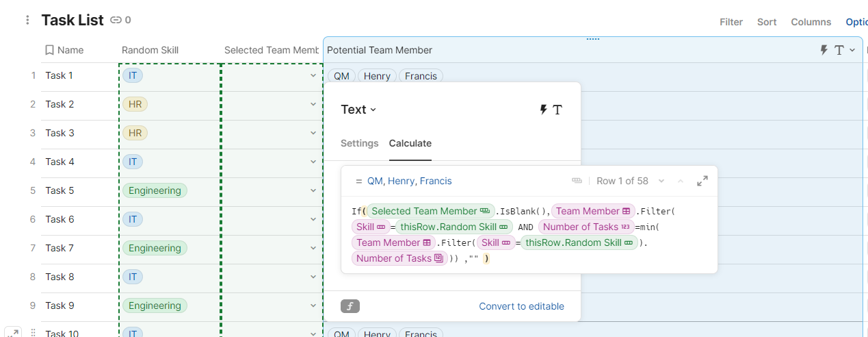The width and height of the screenshot is (868, 337).
Task: Open Selected Team Member dropdown for Task 1
Action: point(313,75)
